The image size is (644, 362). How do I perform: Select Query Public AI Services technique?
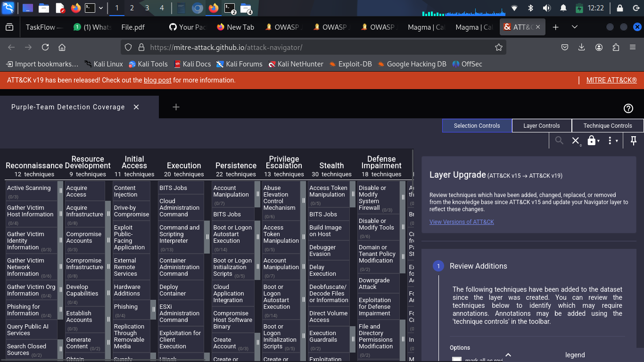point(31,329)
